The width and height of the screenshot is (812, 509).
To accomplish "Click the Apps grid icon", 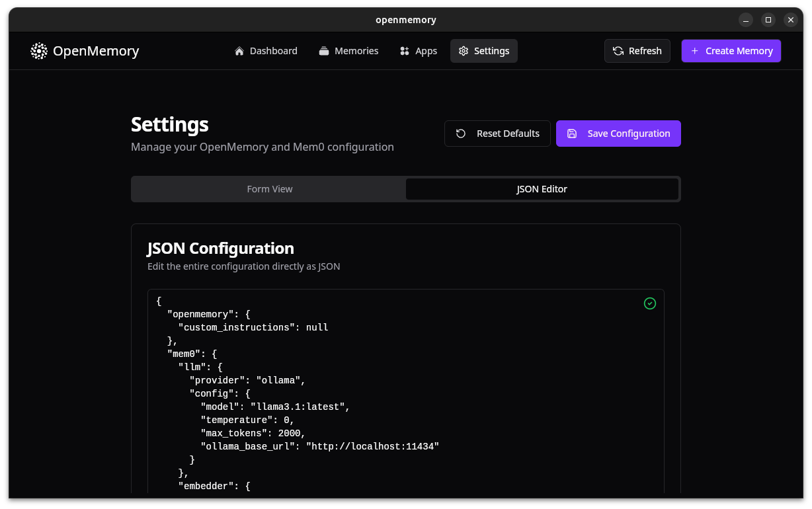I will pos(405,51).
